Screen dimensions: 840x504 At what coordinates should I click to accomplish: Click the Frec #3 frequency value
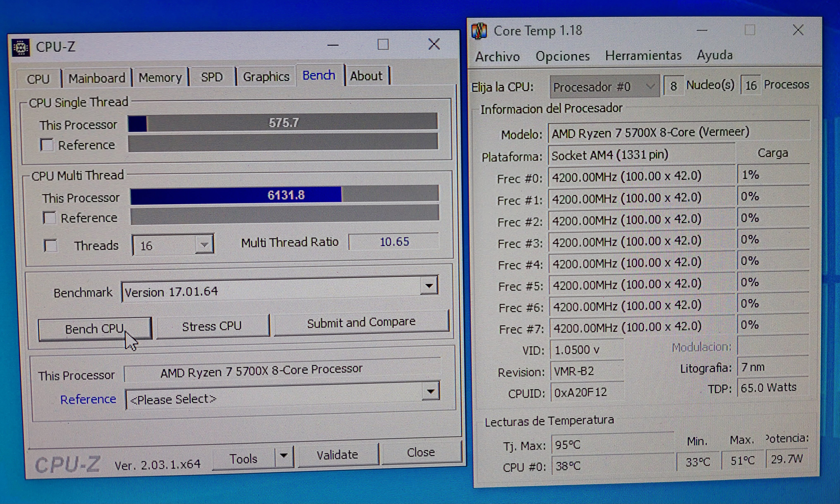coord(642,241)
